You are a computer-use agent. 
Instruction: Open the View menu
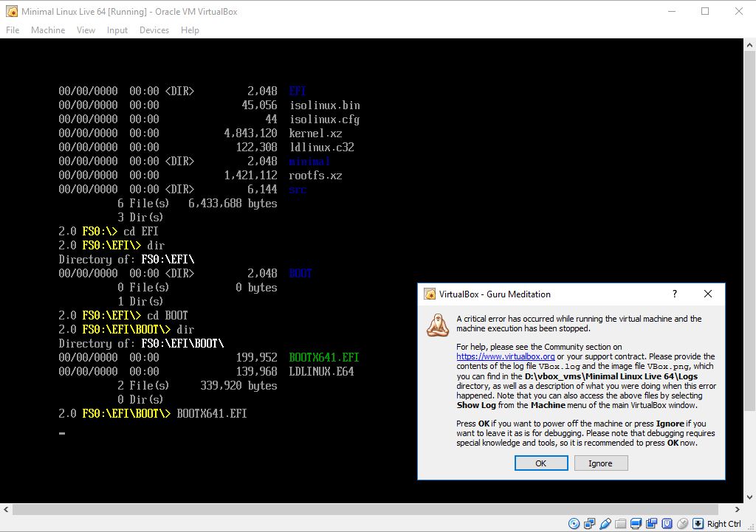click(86, 30)
